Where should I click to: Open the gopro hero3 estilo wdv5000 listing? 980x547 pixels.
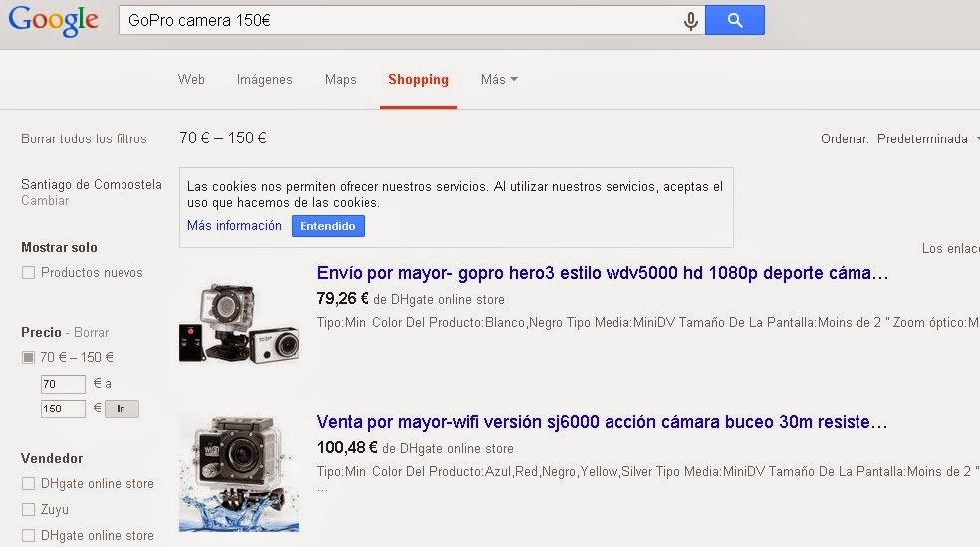click(x=602, y=273)
